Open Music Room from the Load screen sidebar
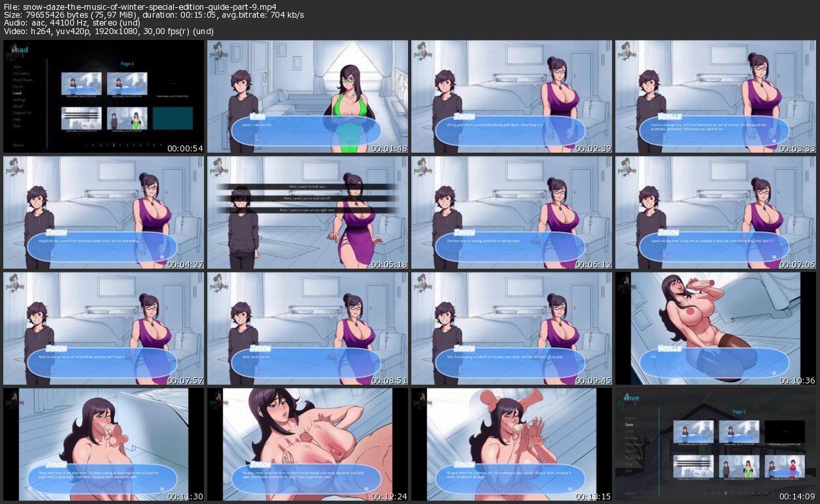The image size is (820, 504). pyautogui.click(x=22, y=80)
